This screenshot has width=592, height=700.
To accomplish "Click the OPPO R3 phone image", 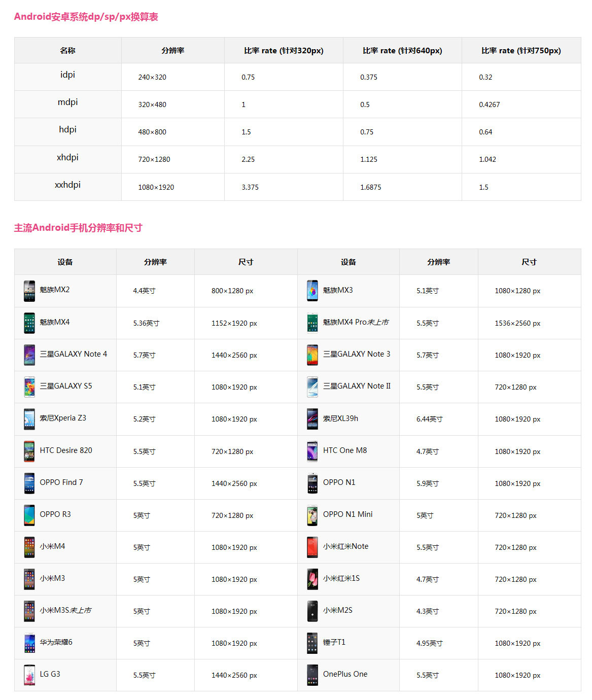I will (29, 515).
